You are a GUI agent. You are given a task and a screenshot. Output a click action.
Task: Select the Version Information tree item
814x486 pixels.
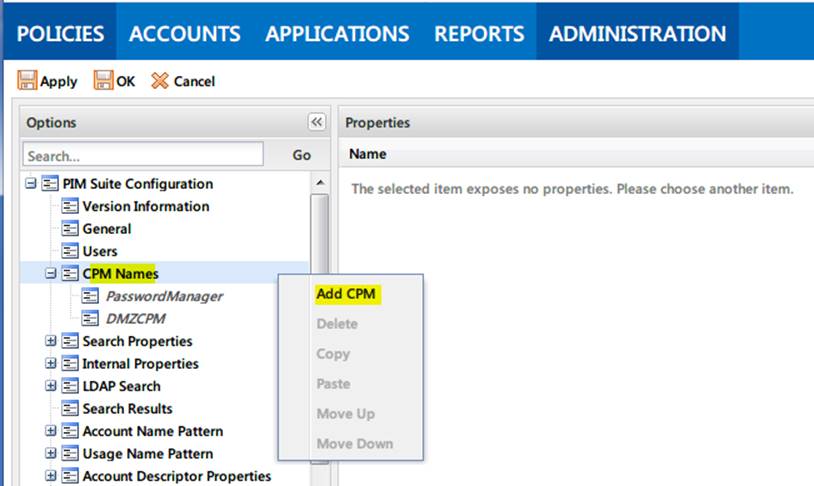146,206
